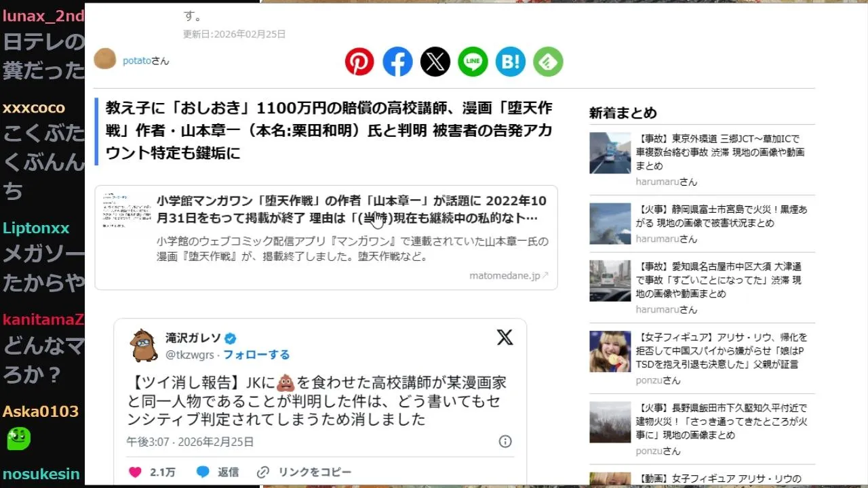The width and height of the screenshot is (868, 488).
Task: Open アリサ・リウ 帰化を拒否 article
Action: tap(722, 350)
